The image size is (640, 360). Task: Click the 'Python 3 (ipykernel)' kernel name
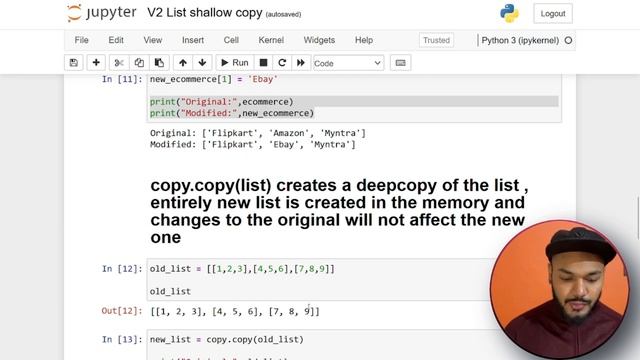(x=520, y=40)
